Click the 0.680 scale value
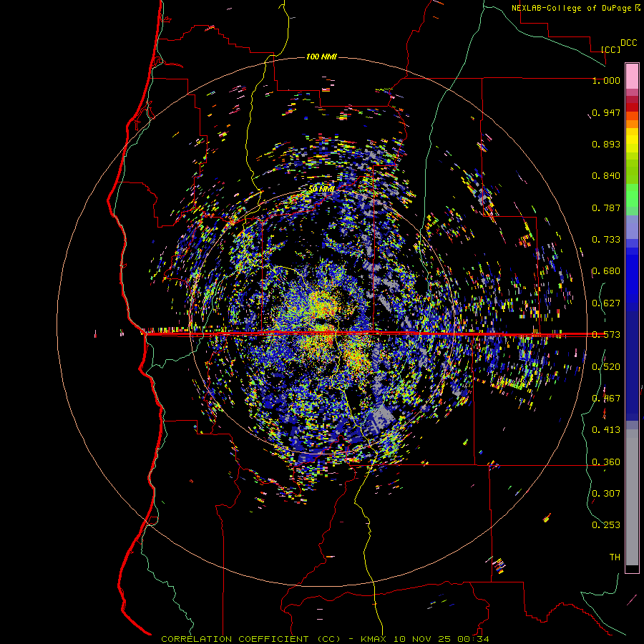 (606, 271)
